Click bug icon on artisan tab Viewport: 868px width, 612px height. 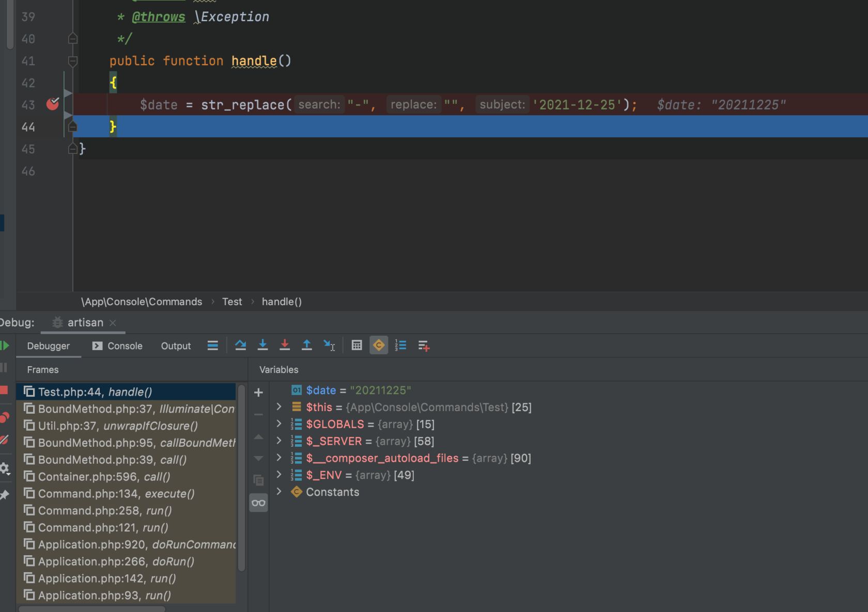tap(58, 323)
